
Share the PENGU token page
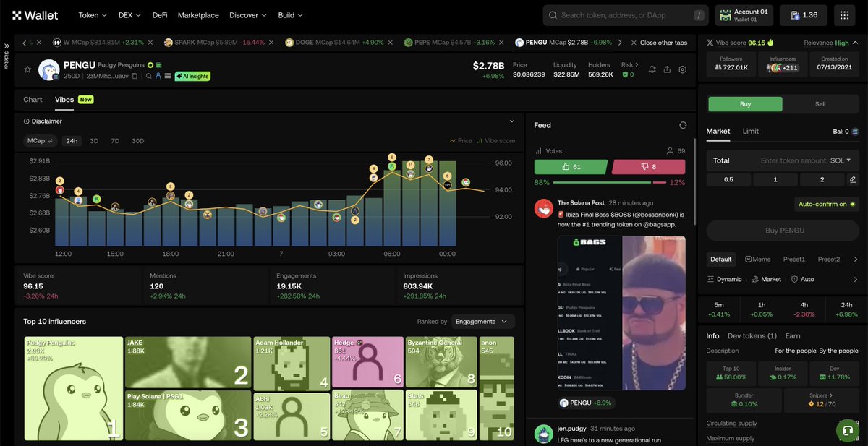point(667,69)
